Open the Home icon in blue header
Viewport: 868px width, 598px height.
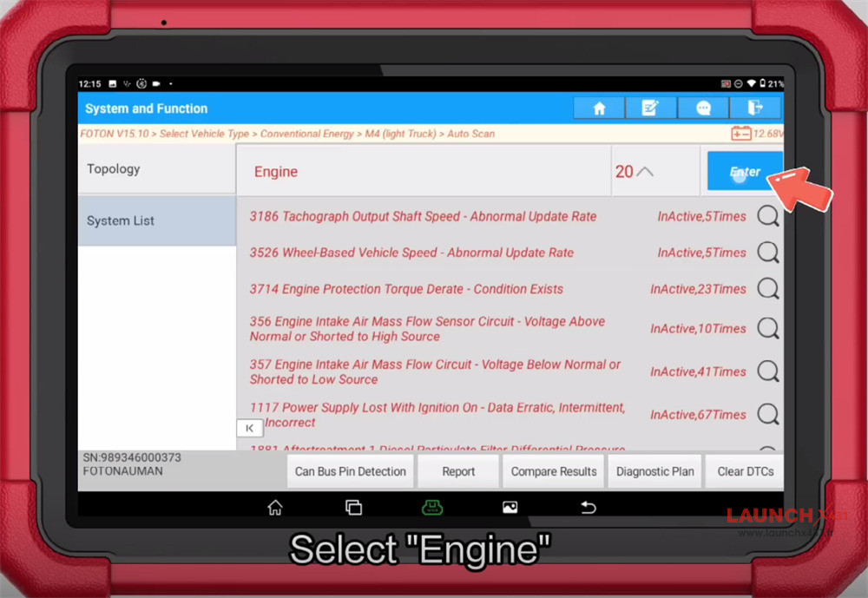pos(598,108)
